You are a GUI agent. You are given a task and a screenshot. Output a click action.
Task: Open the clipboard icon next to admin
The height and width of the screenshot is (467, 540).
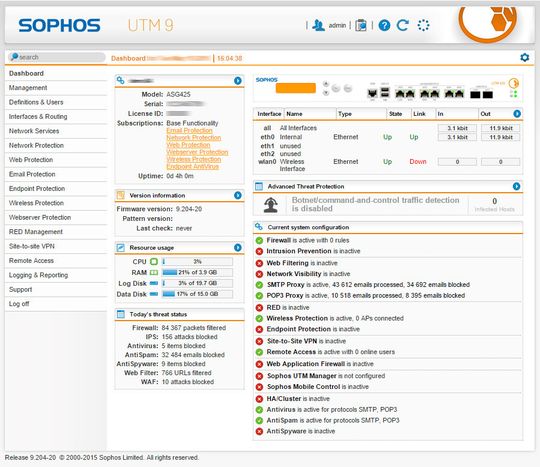pyautogui.click(x=361, y=25)
